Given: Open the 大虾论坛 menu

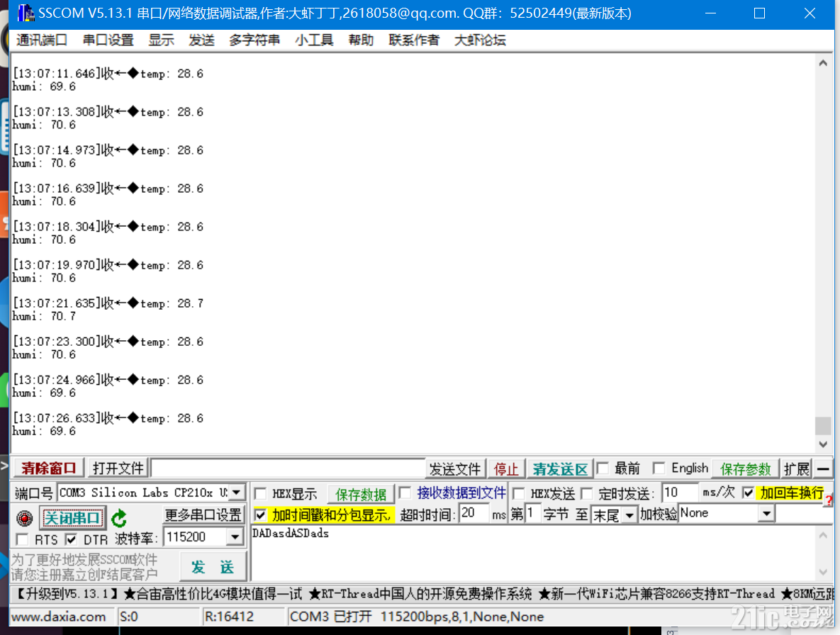Looking at the screenshot, I should (480, 40).
